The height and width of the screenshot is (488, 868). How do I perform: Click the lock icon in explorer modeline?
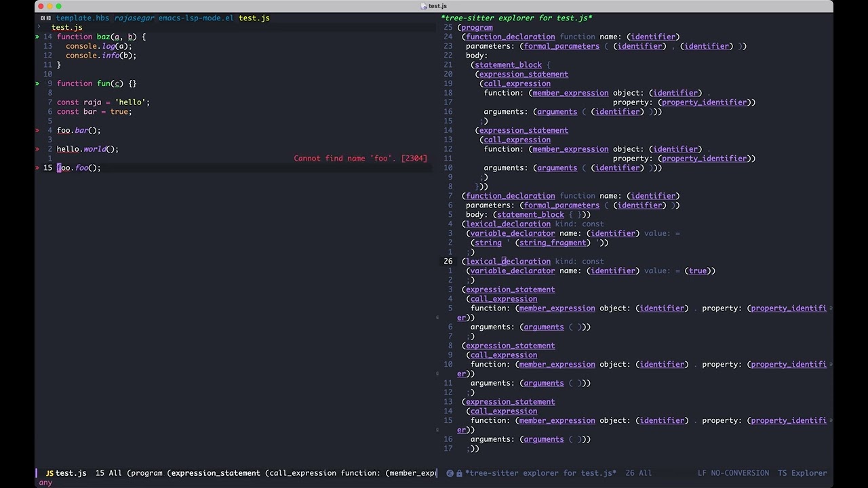point(459,473)
